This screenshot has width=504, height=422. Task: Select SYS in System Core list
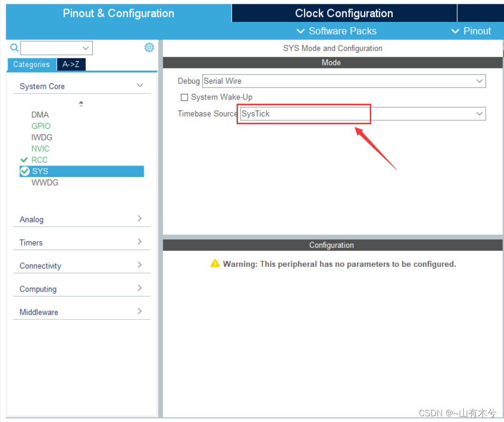(82, 171)
